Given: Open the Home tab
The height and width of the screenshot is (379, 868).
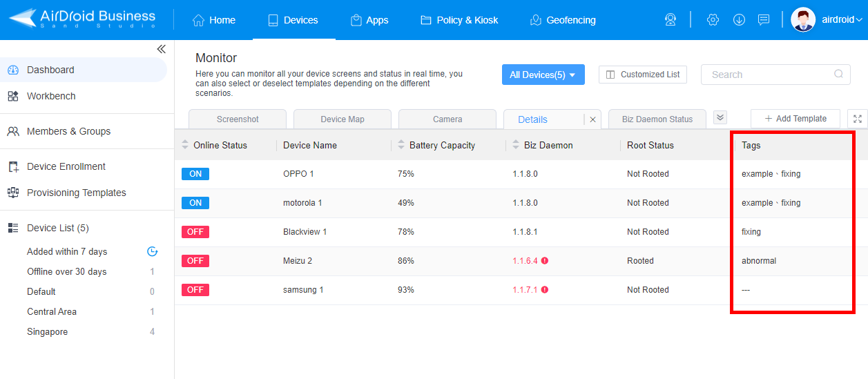Looking at the screenshot, I should coord(214,20).
